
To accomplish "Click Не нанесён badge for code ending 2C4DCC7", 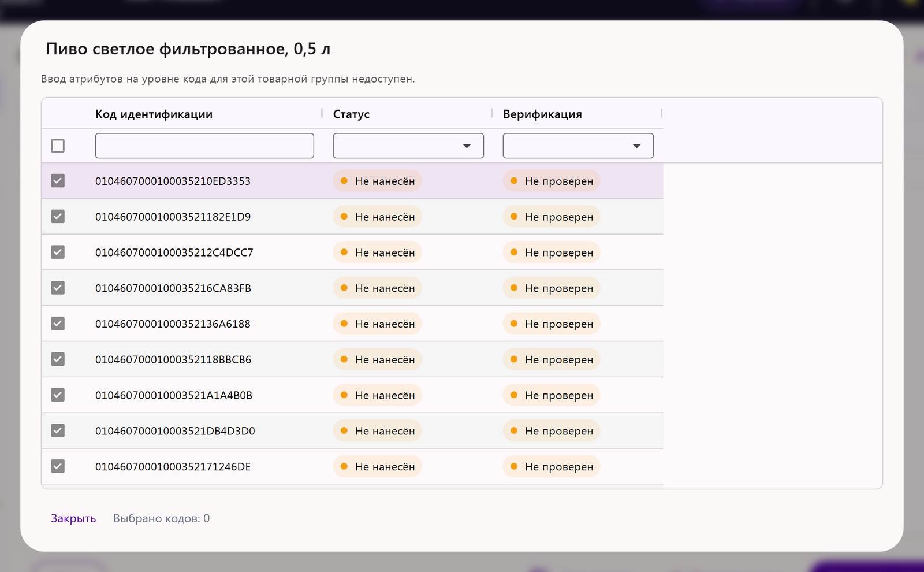I will [x=378, y=252].
